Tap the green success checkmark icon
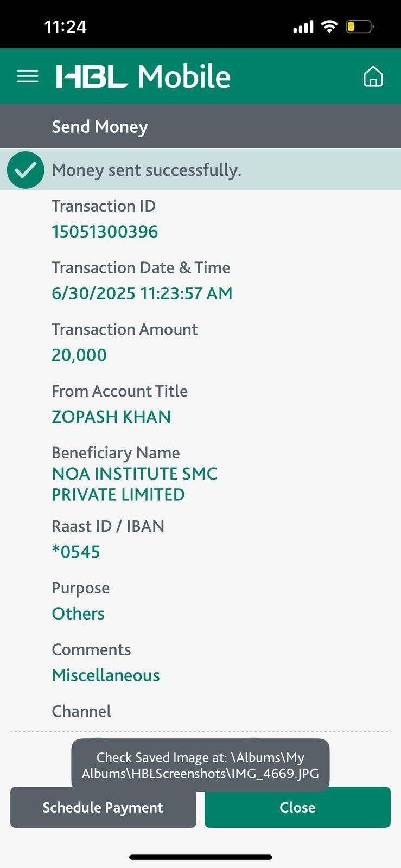401x868 pixels. pos(26,170)
